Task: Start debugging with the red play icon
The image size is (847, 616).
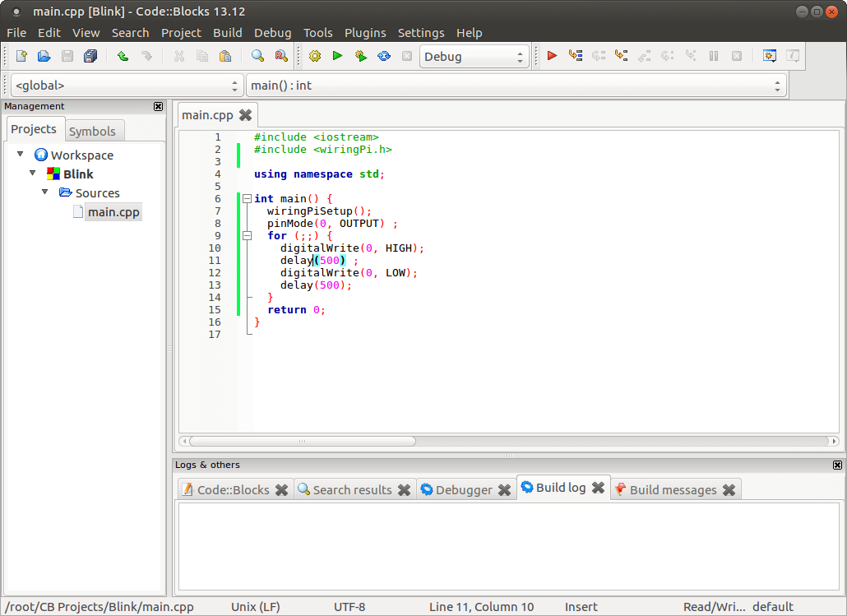Action: (x=552, y=56)
